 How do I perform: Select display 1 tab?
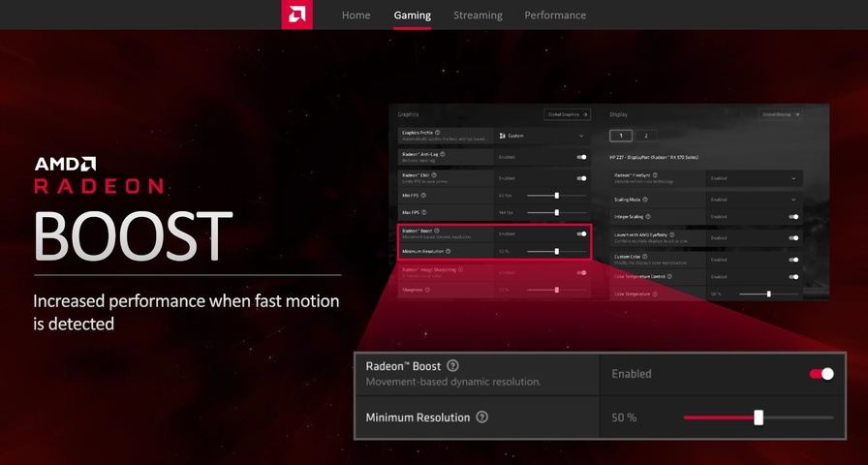click(x=621, y=136)
